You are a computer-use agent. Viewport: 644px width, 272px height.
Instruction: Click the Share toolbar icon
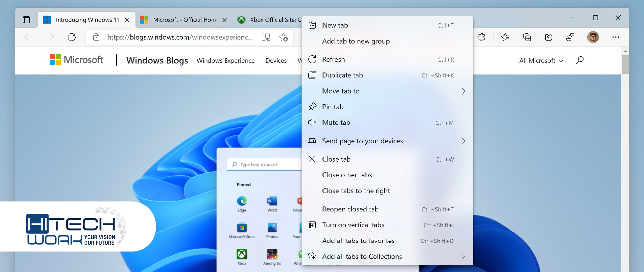pos(549,37)
